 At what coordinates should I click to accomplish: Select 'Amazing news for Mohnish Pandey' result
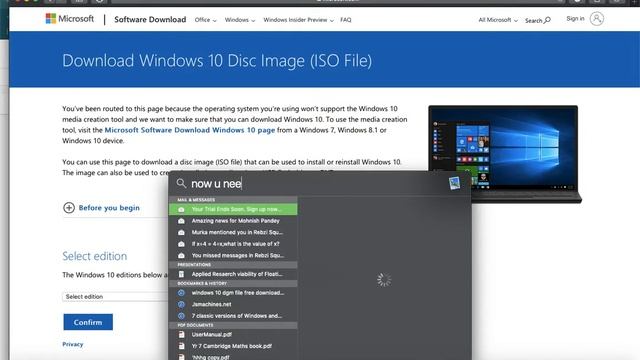pos(233,221)
